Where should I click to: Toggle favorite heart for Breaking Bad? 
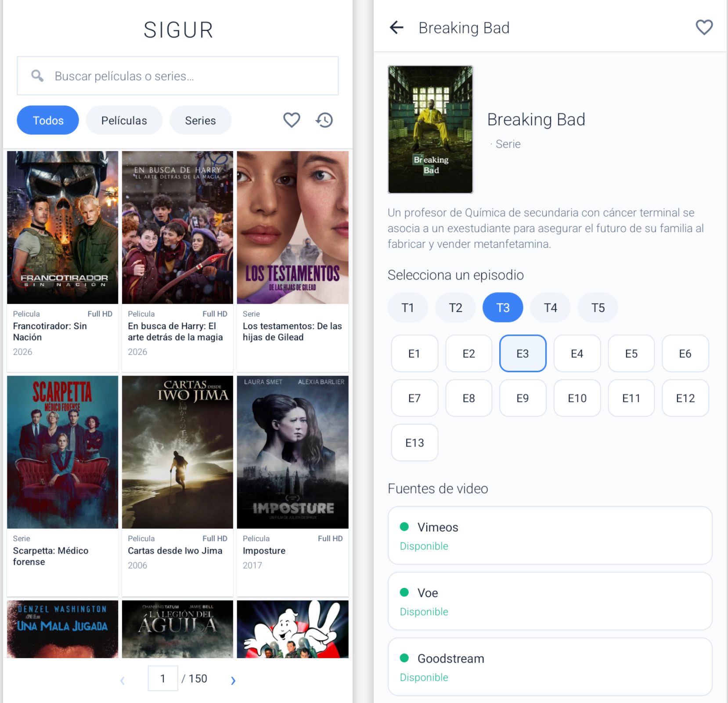point(704,28)
